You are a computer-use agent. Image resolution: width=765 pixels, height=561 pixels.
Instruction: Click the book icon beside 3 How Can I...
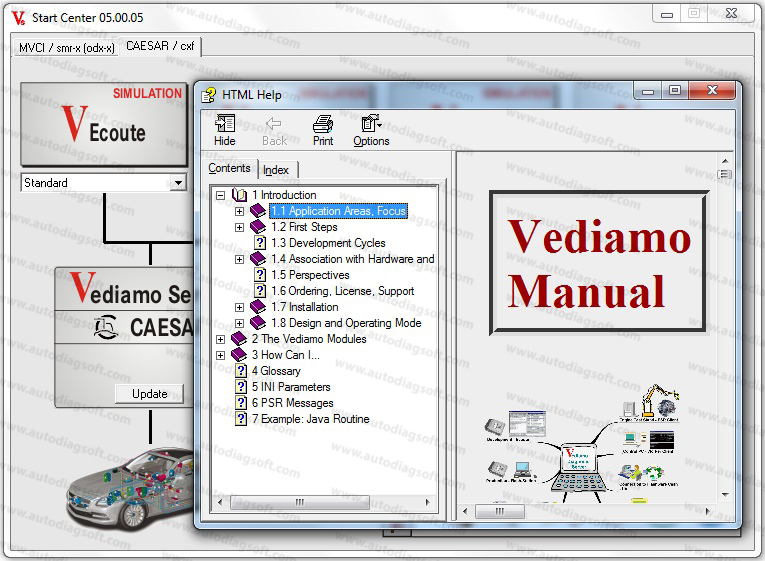click(239, 355)
